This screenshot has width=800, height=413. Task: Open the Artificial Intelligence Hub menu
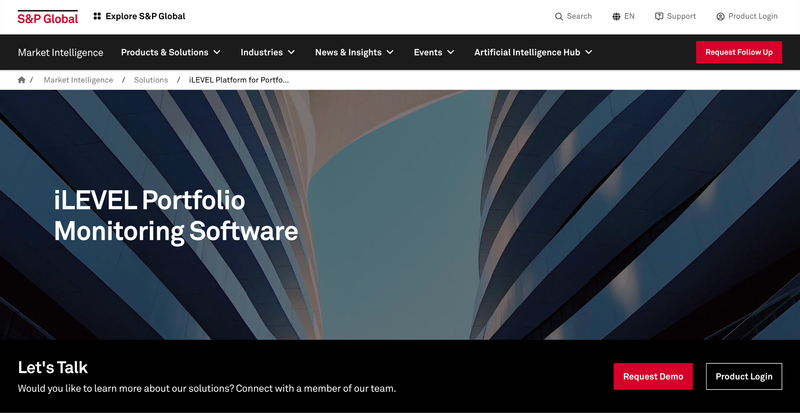pos(527,52)
